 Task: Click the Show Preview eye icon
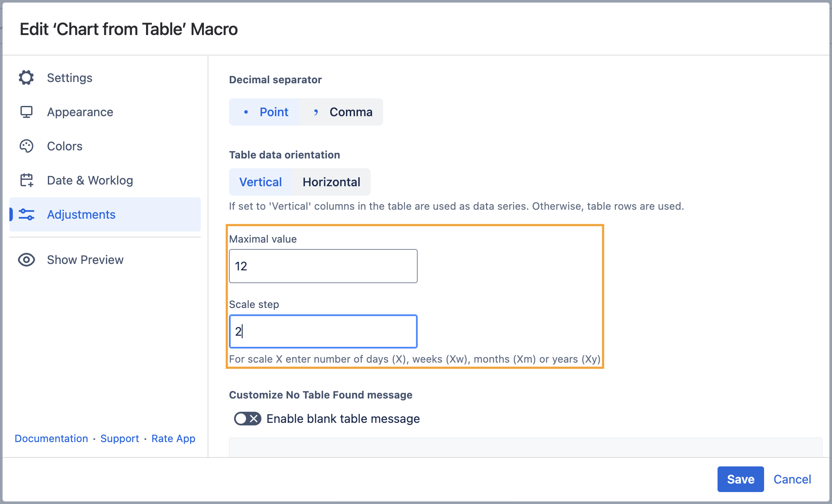click(26, 260)
